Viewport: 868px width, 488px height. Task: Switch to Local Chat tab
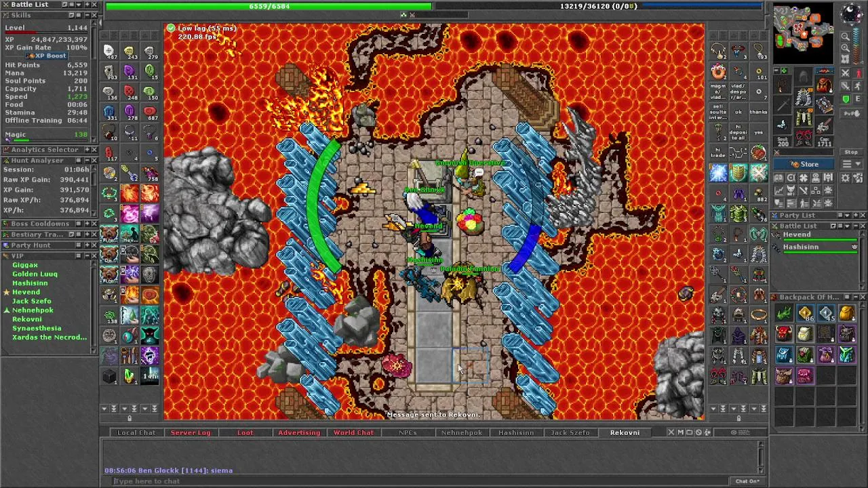coord(136,432)
